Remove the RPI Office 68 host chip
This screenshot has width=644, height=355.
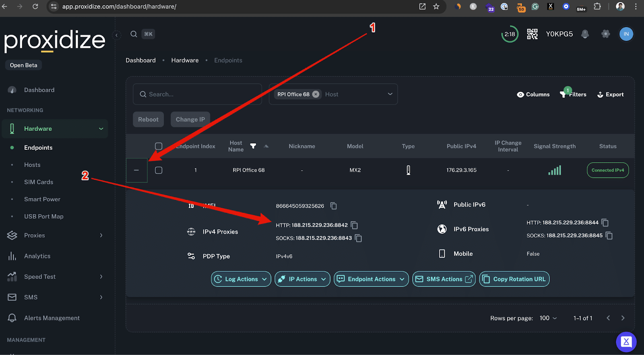pyautogui.click(x=316, y=94)
